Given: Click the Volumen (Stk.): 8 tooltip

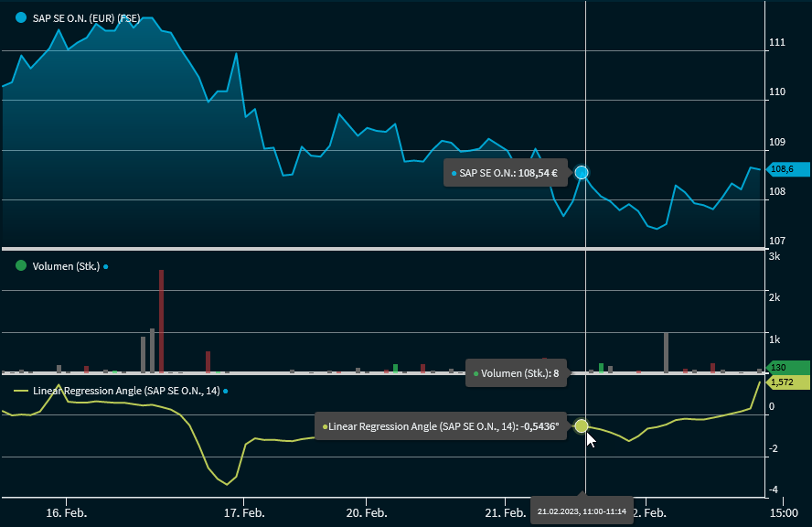Looking at the screenshot, I should pyautogui.click(x=517, y=373).
